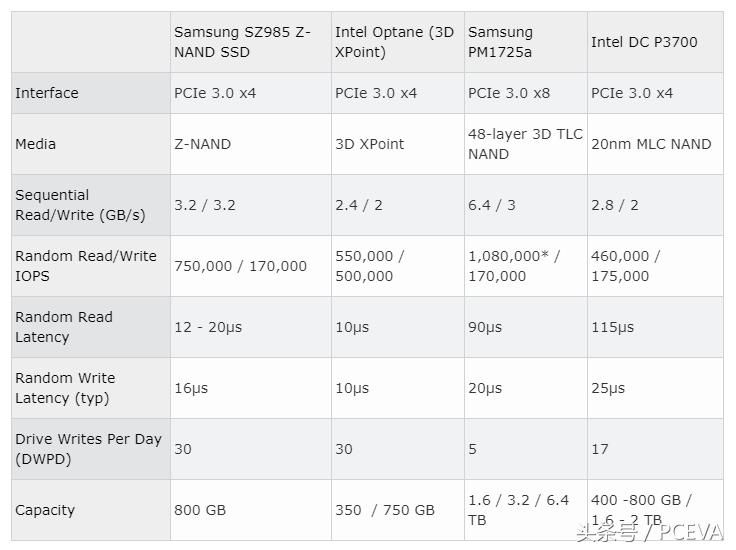The height and width of the screenshot is (550, 736).
Task: Click the Sequential Read/Write (GB/s) row label
Action: 80,205
